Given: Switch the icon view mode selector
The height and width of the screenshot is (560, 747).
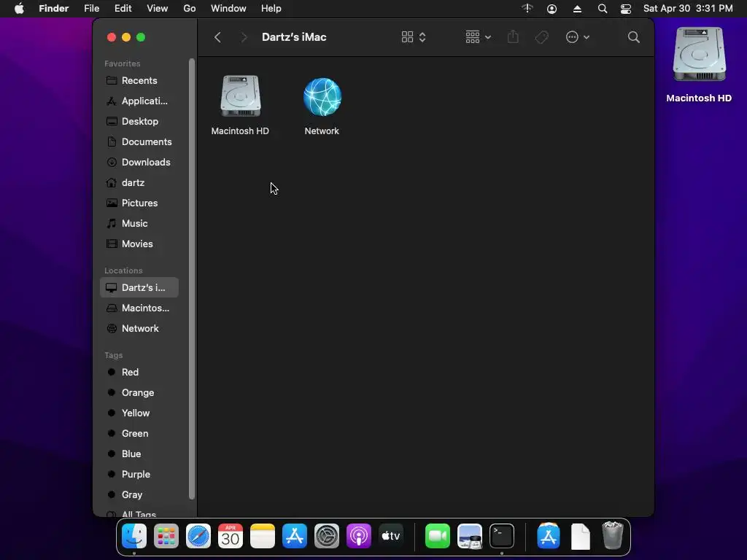Looking at the screenshot, I should tap(414, 37).
